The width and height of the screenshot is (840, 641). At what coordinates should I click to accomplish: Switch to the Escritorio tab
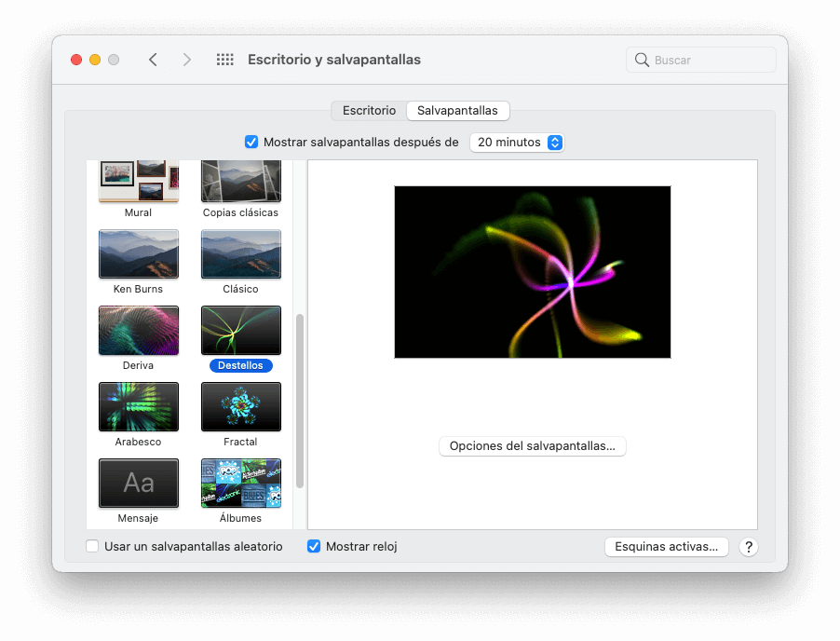point(368,110)
